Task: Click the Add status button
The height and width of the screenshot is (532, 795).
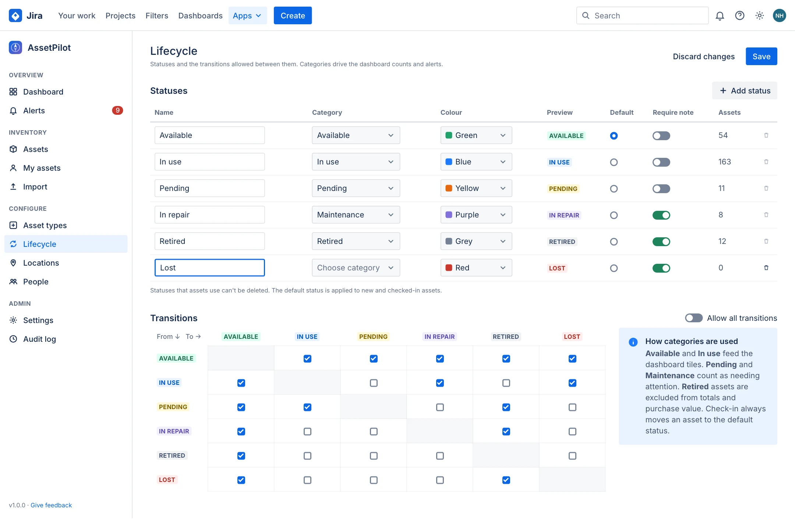Action: (x=745, y=91)
